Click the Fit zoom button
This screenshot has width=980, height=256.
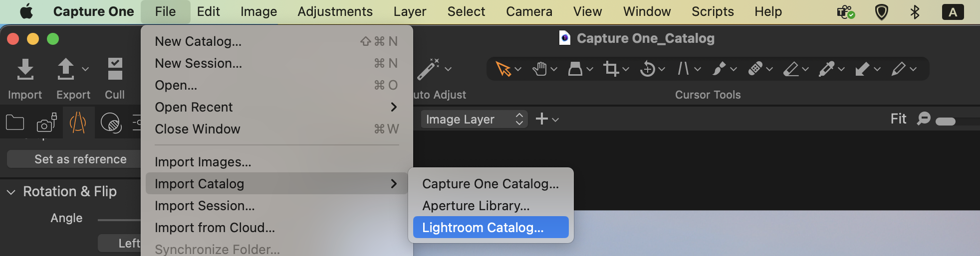pyautogui.click(x=898, y=119)
